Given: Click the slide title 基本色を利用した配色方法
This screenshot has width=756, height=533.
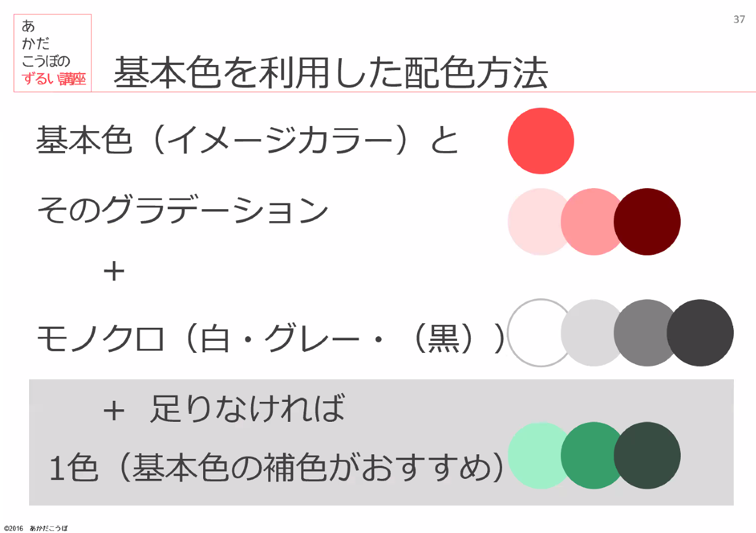Looking at the screenshot, I should tap(331, 73).
